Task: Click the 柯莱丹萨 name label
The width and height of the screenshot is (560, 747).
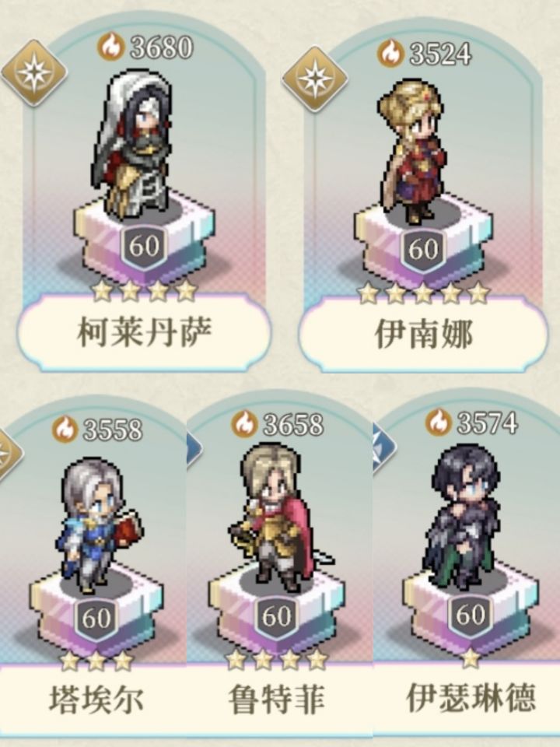Action: coord(144,332)
